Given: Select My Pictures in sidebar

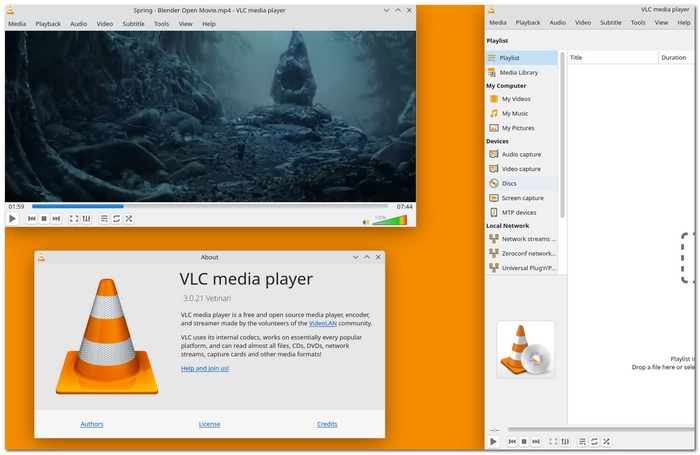Looking at the screenshot, I should (x=521, y=128).
